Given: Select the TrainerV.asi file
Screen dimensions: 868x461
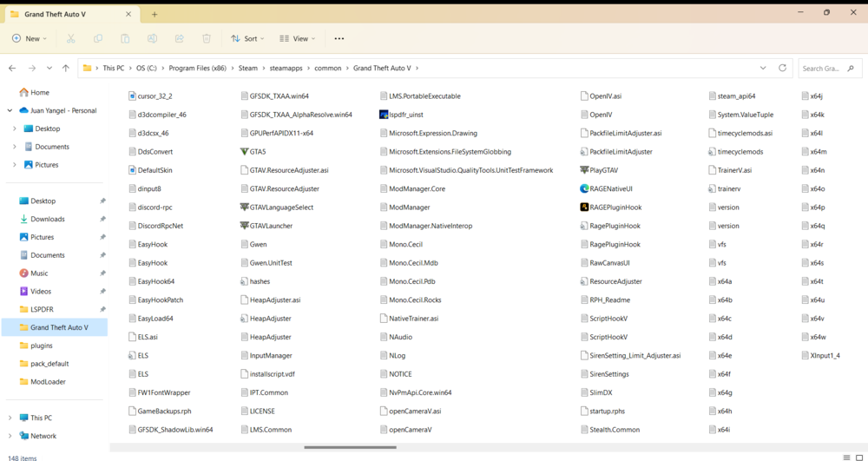Looking at the screenshot, I should pos(730,170).
